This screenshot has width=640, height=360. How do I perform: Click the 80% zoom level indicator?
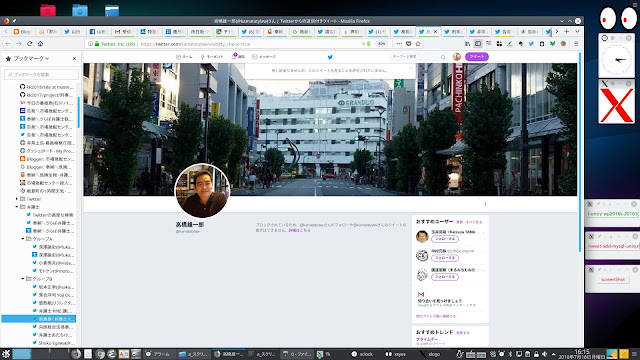[x=381, y=44]
